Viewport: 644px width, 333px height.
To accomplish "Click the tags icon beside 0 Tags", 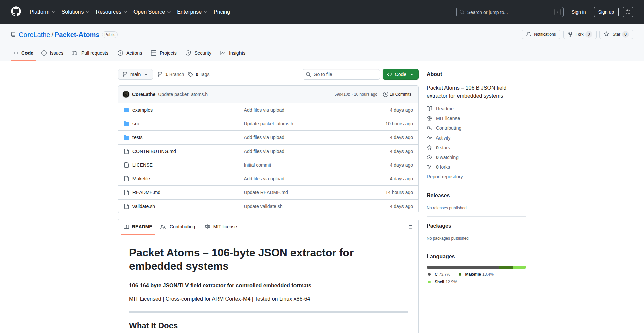I will [190, 74].
